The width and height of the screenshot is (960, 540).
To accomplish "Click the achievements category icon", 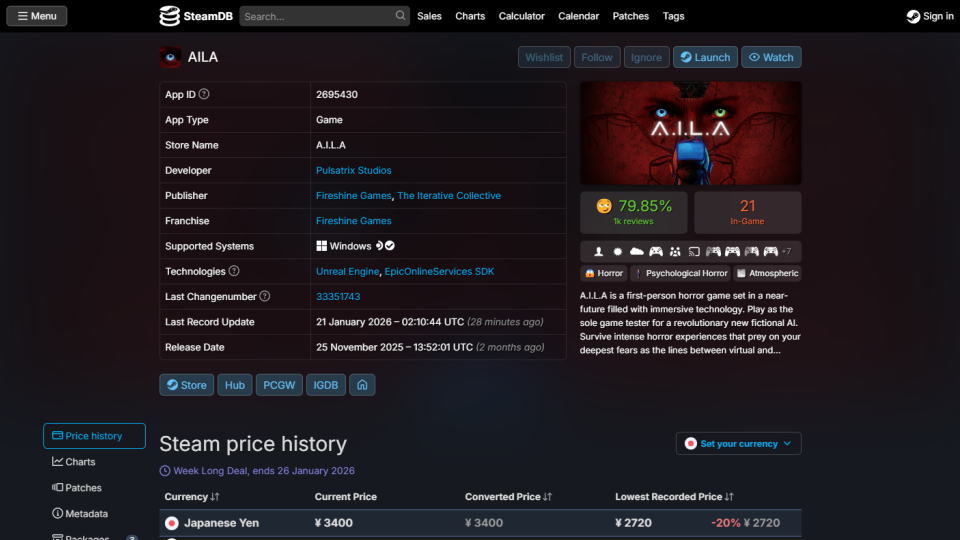I will 618,252.
